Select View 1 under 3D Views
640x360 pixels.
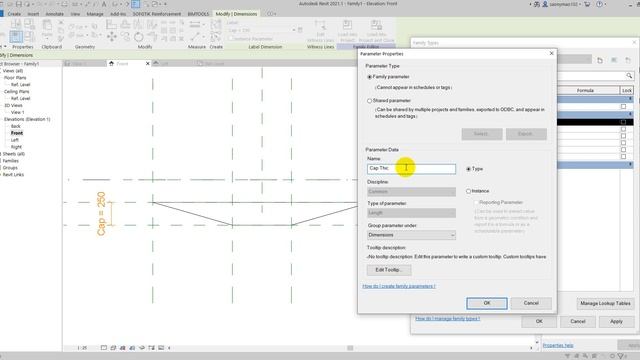pyautogui.click(x=18, y=112)
